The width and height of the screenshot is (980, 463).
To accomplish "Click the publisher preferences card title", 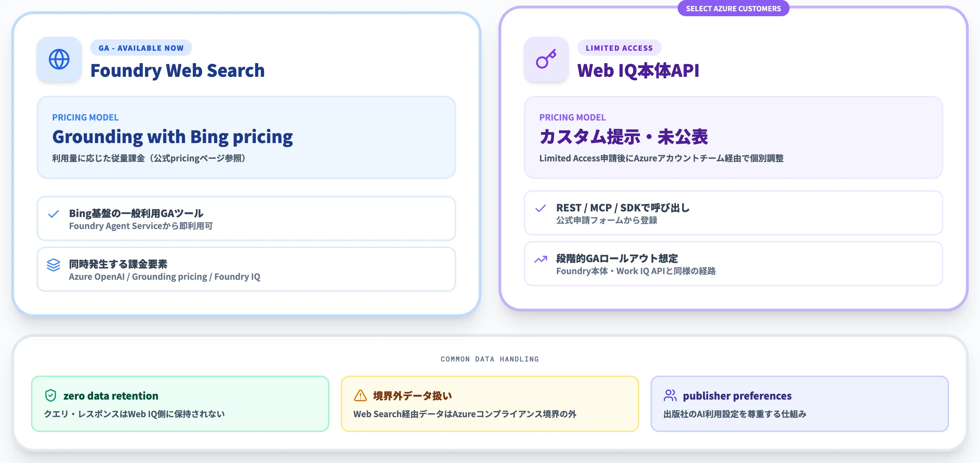I will [x=737, y=396].
